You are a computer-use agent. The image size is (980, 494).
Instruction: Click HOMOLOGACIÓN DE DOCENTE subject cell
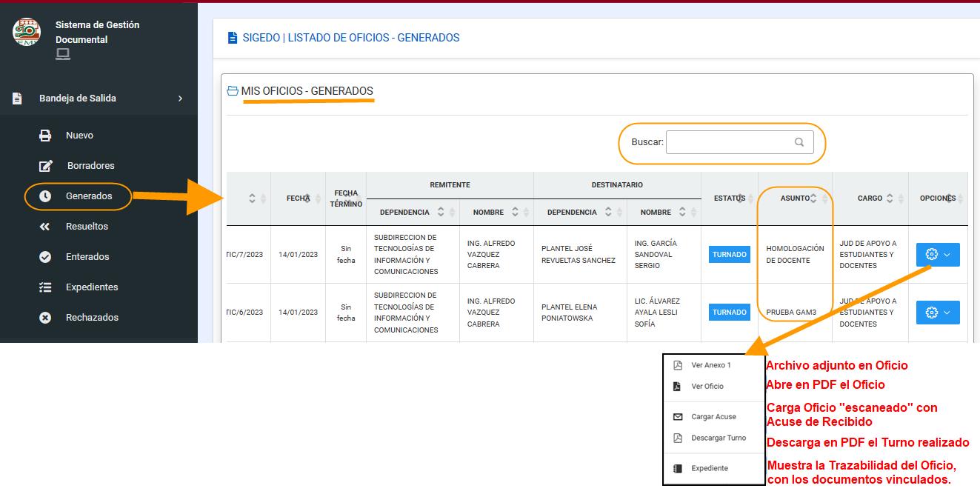795,255
